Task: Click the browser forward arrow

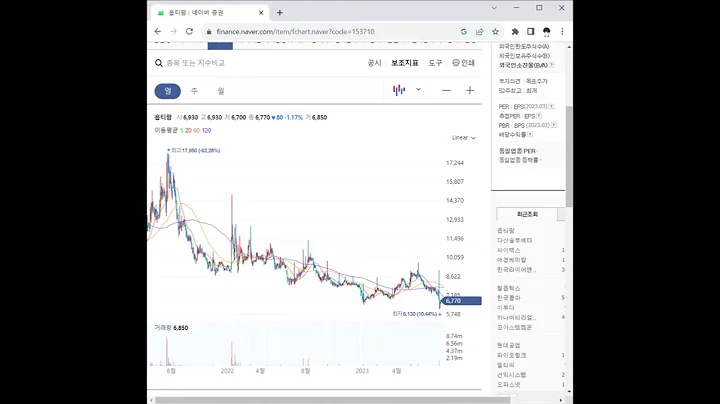Action: [174, 31]
